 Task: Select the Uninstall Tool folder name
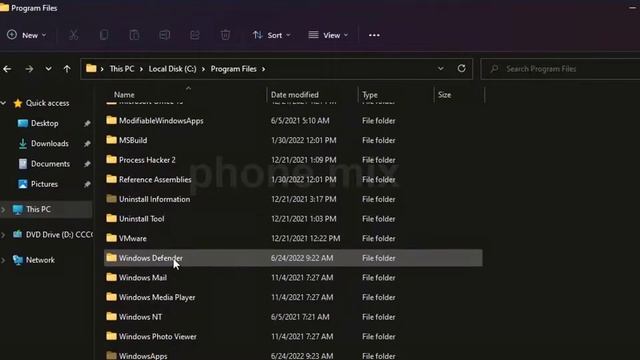pyautogui.click(x=142, y=219)
